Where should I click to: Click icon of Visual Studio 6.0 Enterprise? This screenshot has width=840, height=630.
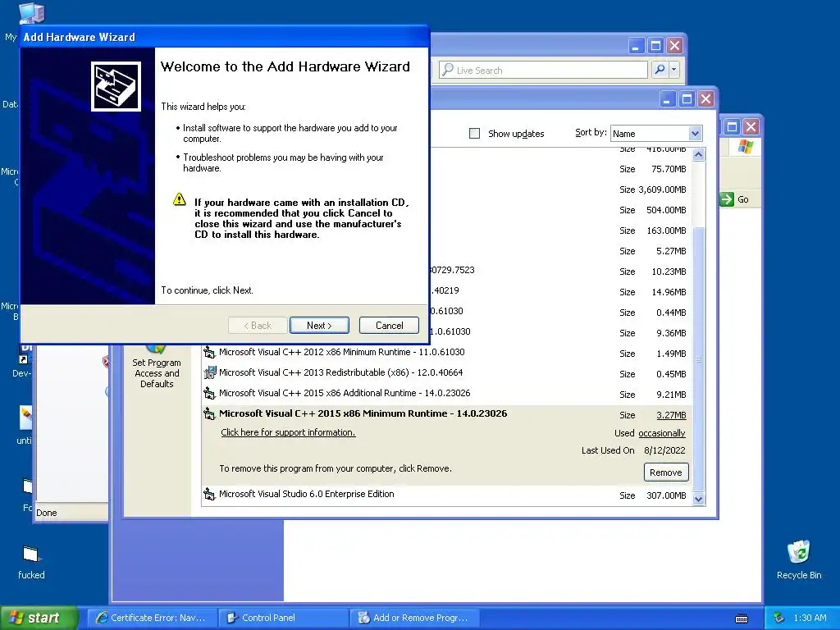(x=209, y=494)
